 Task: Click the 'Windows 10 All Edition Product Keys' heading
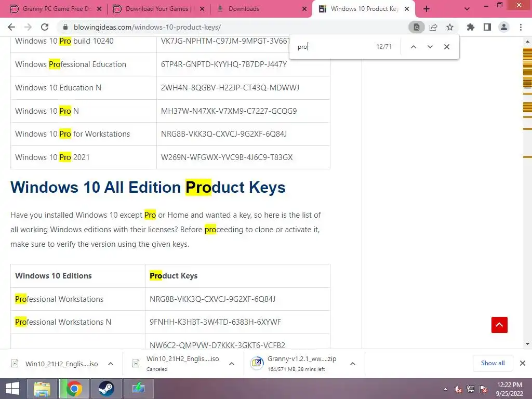tap(148, 187)
